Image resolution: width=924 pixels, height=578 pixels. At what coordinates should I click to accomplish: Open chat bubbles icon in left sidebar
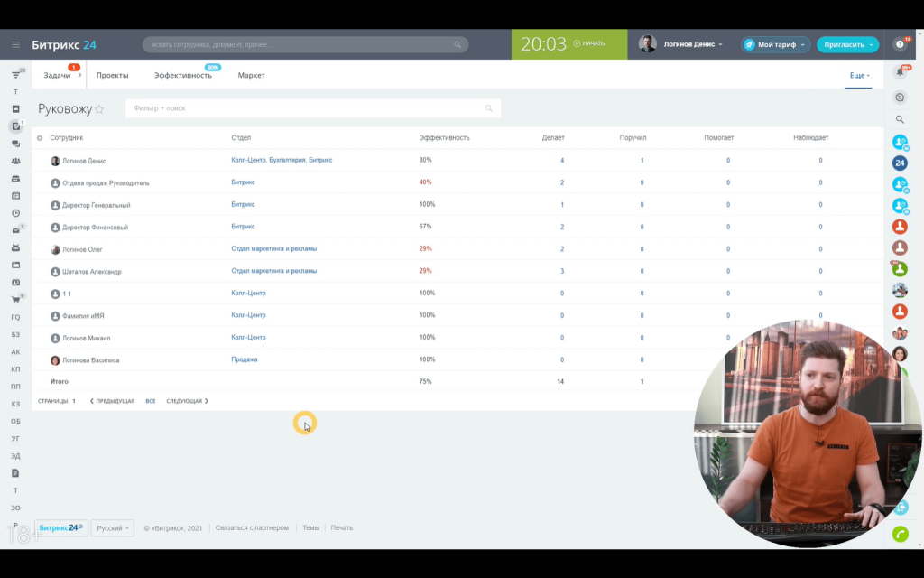tap(16, 144)
